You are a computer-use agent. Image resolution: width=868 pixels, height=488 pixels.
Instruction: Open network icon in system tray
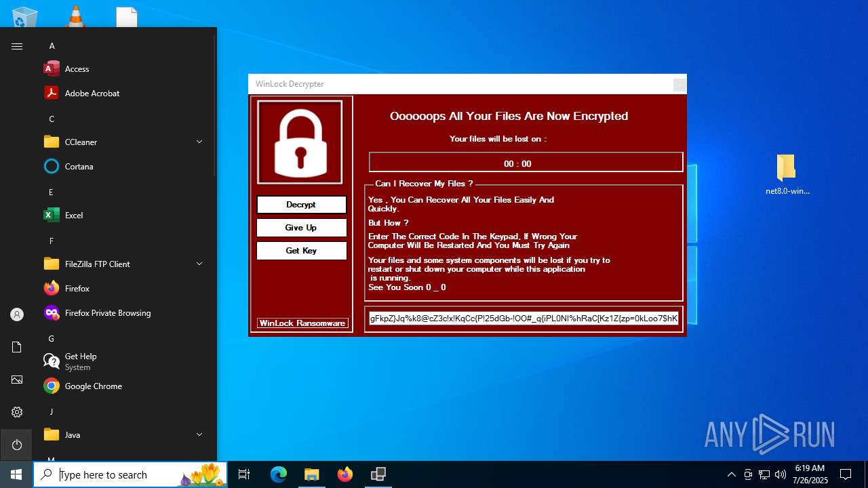pos(764,474)
